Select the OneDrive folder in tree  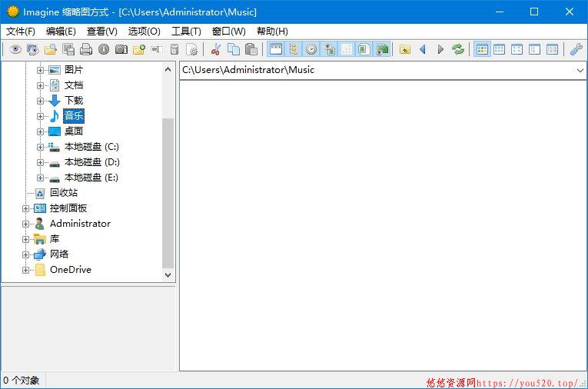click(x=71, y=270)
